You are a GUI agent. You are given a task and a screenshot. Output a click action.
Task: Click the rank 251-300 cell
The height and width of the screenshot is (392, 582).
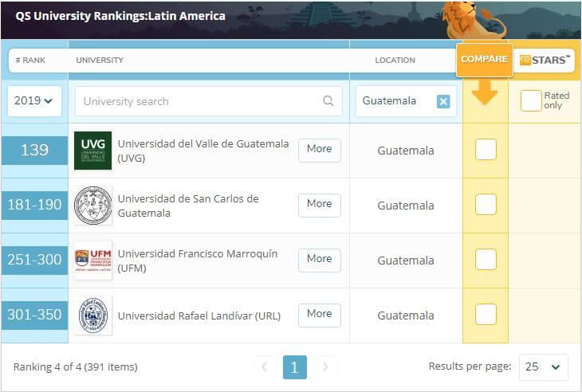[x=34, y=260]
